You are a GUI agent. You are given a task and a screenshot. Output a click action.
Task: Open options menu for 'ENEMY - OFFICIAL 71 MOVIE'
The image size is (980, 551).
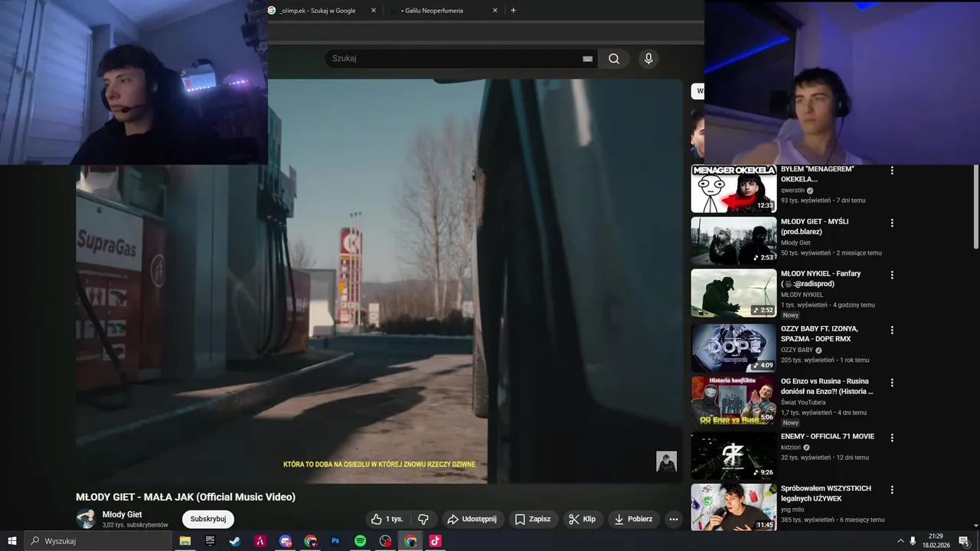pos(892,437)
